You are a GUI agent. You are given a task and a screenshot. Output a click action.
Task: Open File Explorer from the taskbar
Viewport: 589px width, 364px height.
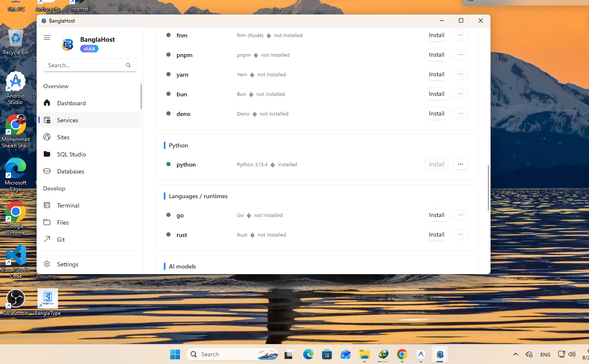tap(364, 354)
